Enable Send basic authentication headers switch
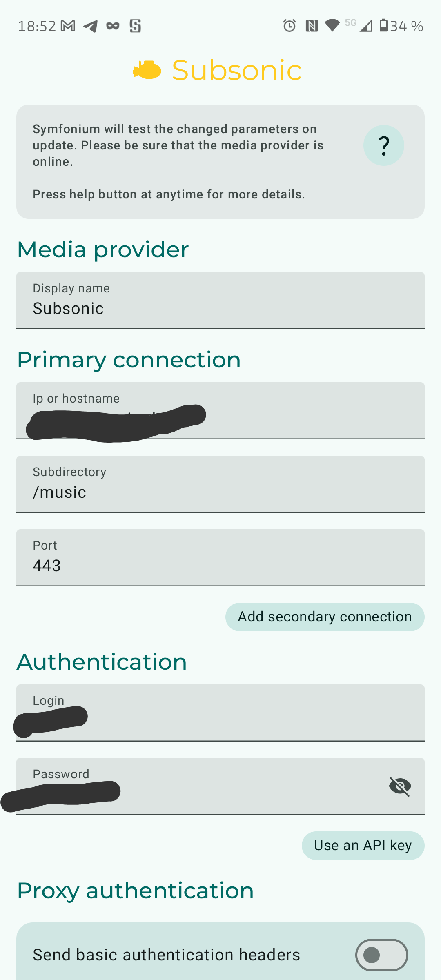This screenshot has height=980, width=441. (381, 955)
